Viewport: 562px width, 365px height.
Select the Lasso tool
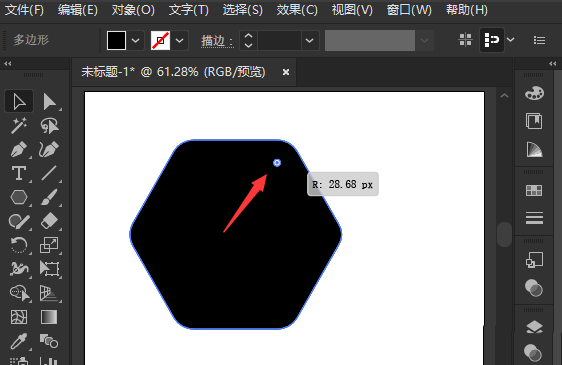49,125
